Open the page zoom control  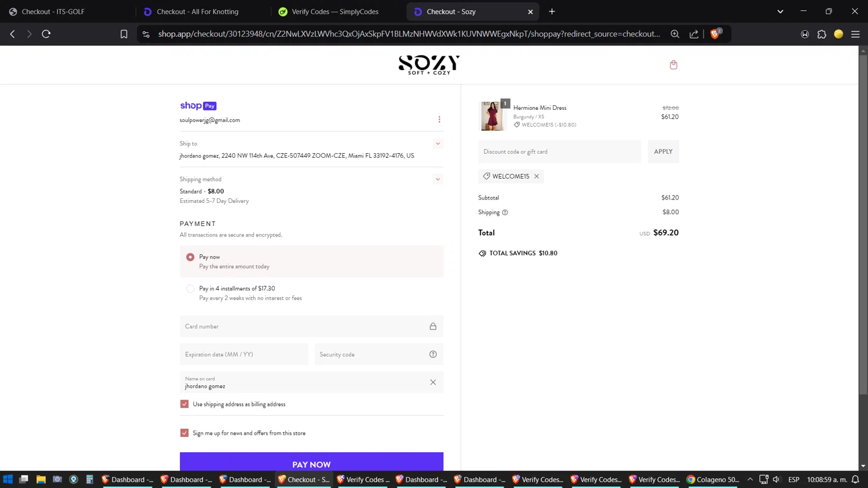[x=675, y=34]
